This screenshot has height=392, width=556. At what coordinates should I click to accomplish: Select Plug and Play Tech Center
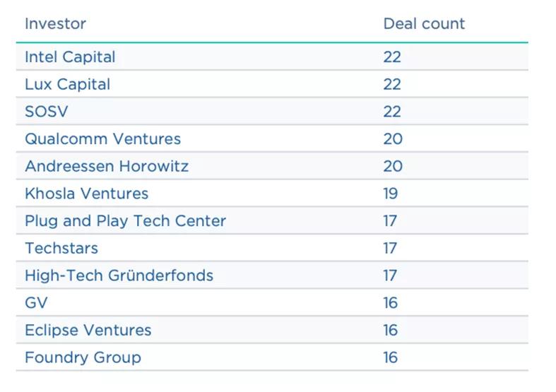pos(125,221)
